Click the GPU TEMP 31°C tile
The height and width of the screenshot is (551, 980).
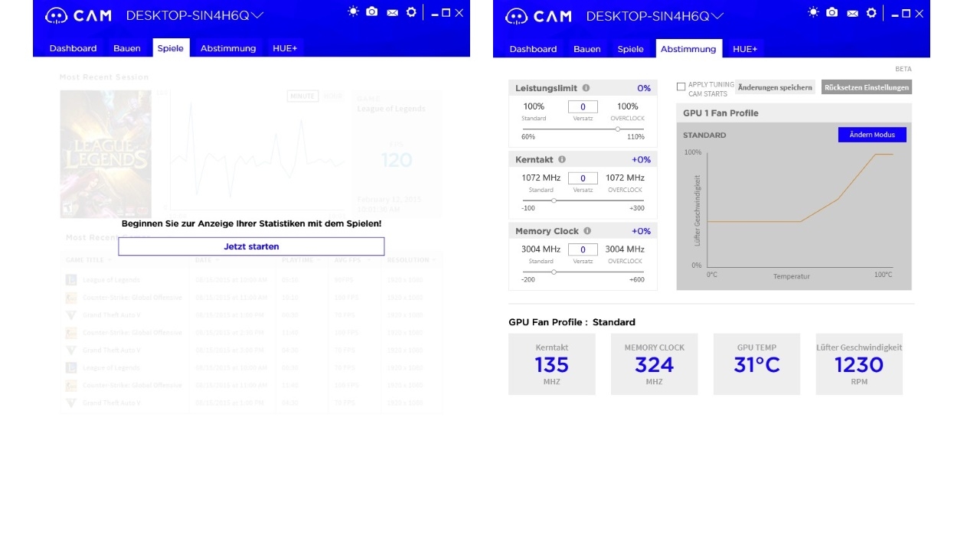(757, 364)
